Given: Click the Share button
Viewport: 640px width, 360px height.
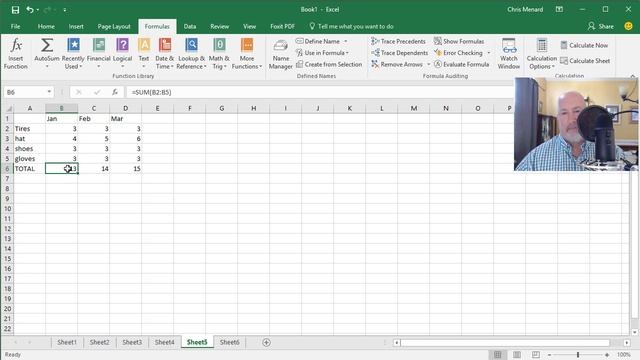Looking at the screenshot, I should click(x=601, y=26).
